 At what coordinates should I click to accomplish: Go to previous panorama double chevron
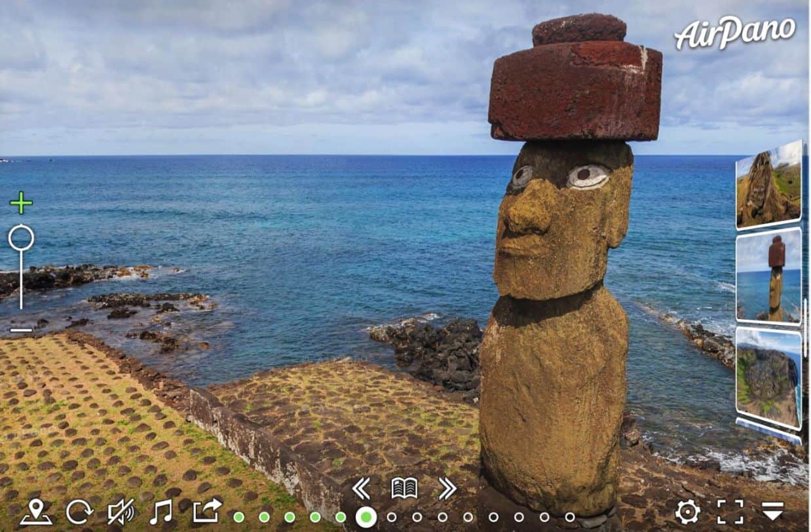361,488
